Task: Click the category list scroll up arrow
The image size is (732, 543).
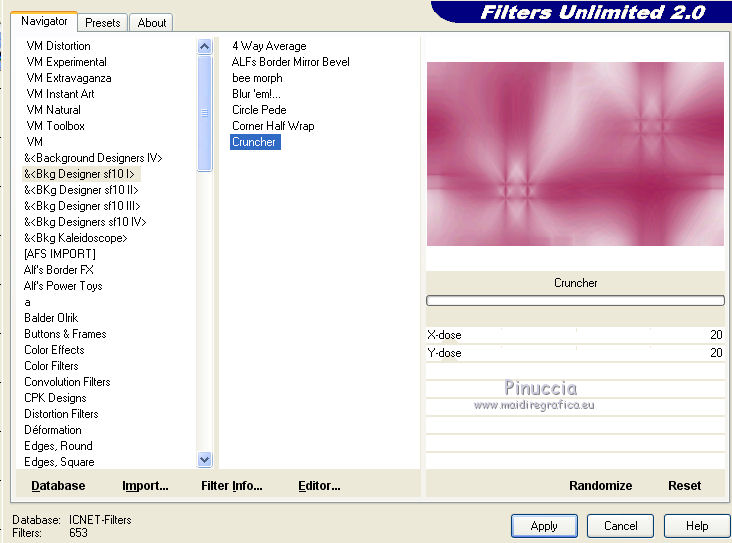Action: 204,46
